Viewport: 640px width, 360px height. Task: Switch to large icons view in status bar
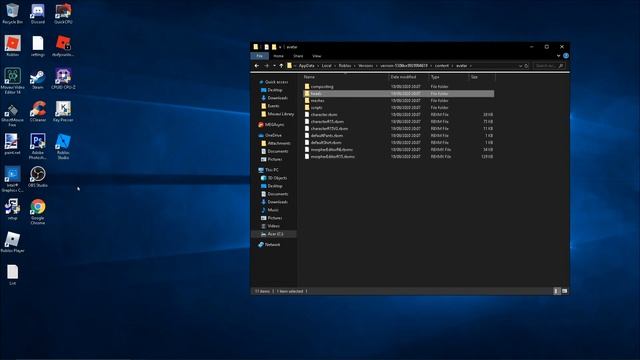[564, 291]
